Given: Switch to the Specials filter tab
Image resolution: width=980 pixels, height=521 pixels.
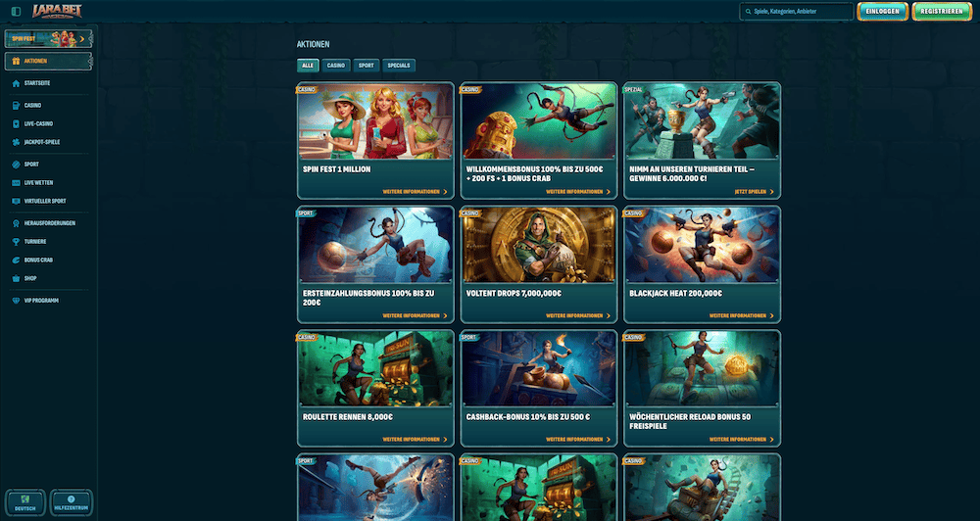Looking at the screenshot, I should tap(399, 66).
